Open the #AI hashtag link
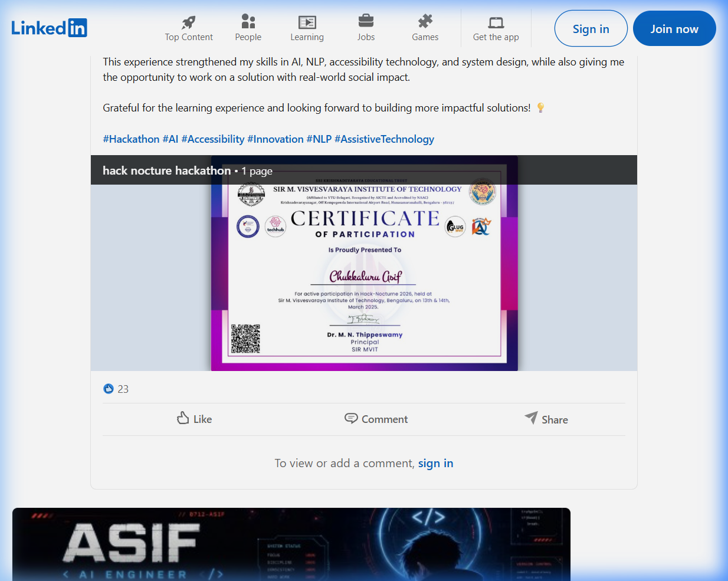 170,139
